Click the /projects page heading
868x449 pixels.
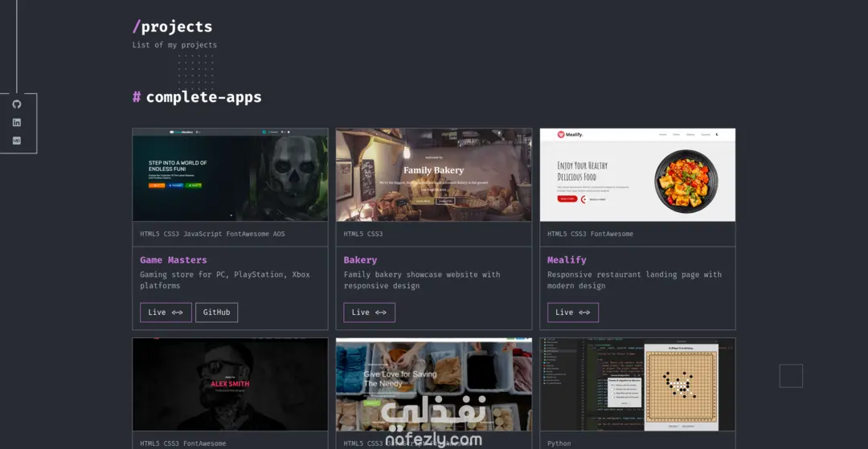172,27
